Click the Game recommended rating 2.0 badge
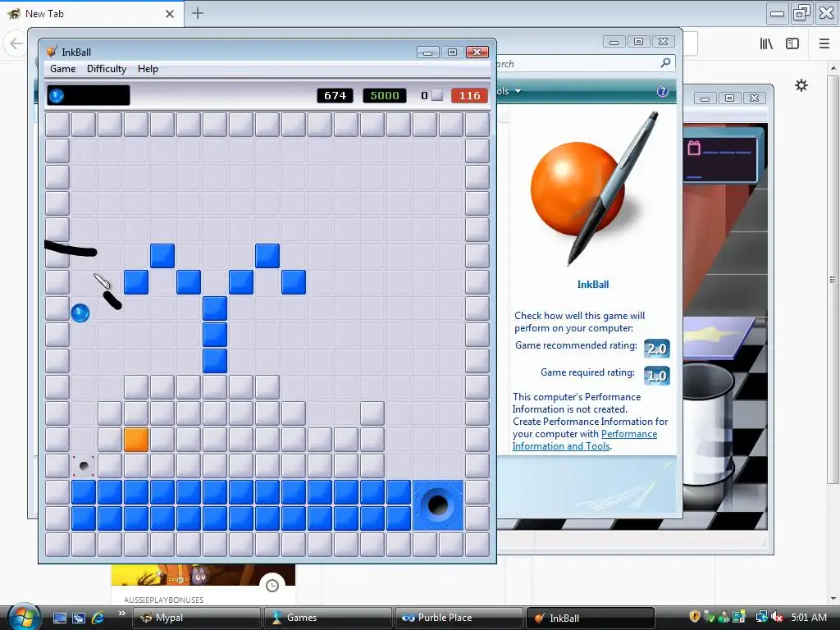Viewport: 840px width, 630px height. coord(657,349)
